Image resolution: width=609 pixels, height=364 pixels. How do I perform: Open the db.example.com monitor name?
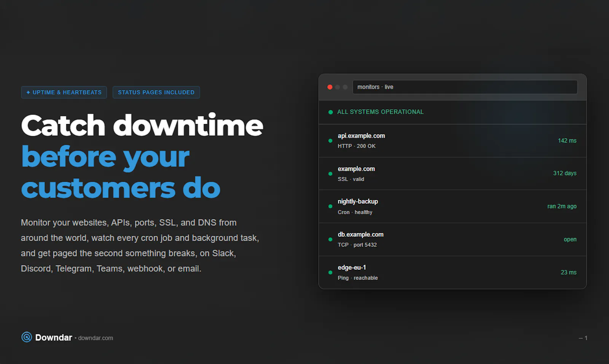360,235
